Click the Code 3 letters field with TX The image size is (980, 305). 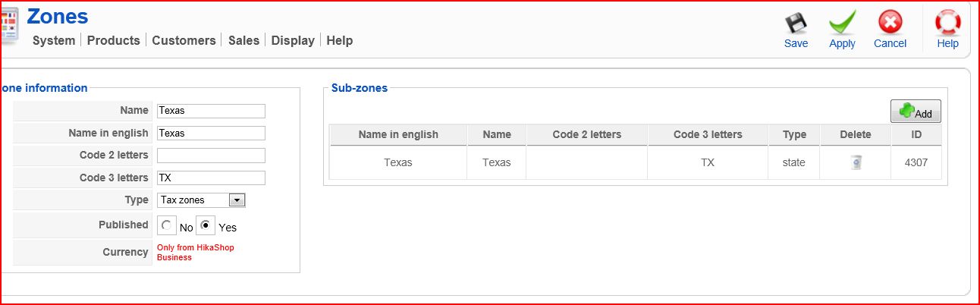(211, 178)
